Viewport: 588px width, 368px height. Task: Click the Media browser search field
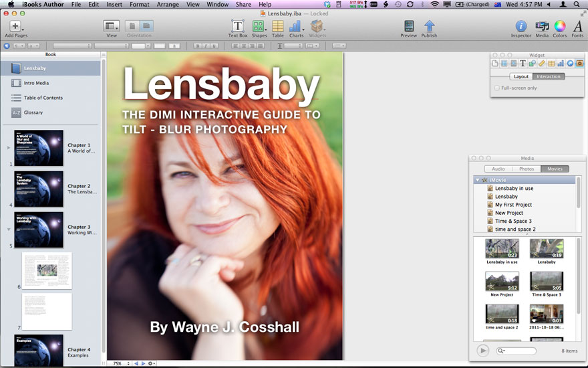tap(516, 351)
